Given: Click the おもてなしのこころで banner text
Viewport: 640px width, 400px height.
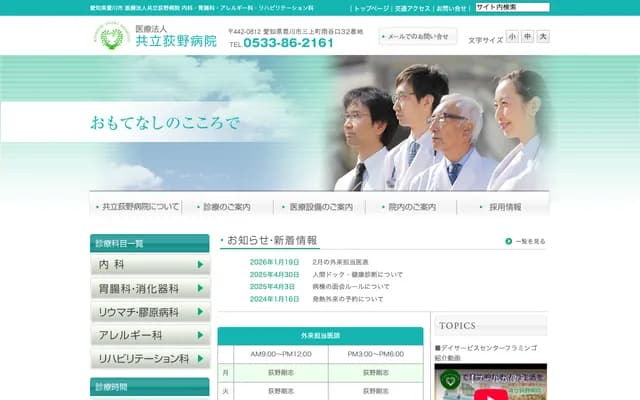Looking at the screenshot, I should (165, 122).
